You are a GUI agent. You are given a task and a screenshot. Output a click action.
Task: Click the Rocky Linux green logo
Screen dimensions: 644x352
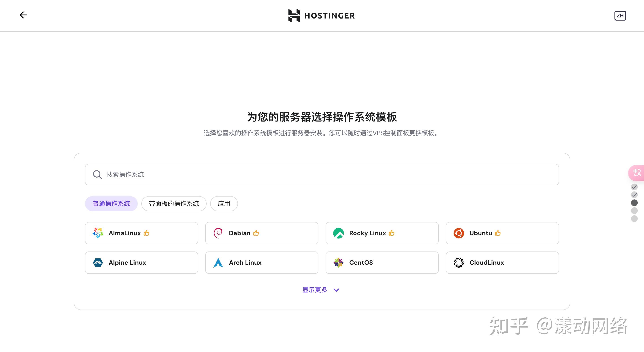point(339,233)
